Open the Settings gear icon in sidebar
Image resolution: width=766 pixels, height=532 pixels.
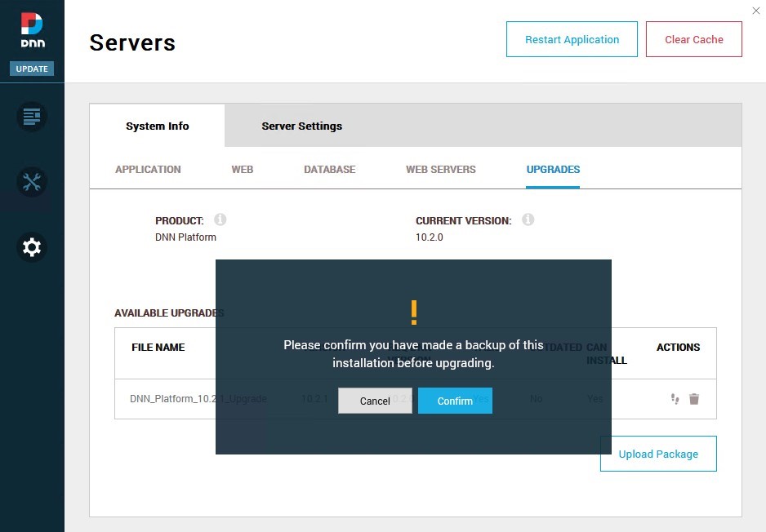(32, 247)
